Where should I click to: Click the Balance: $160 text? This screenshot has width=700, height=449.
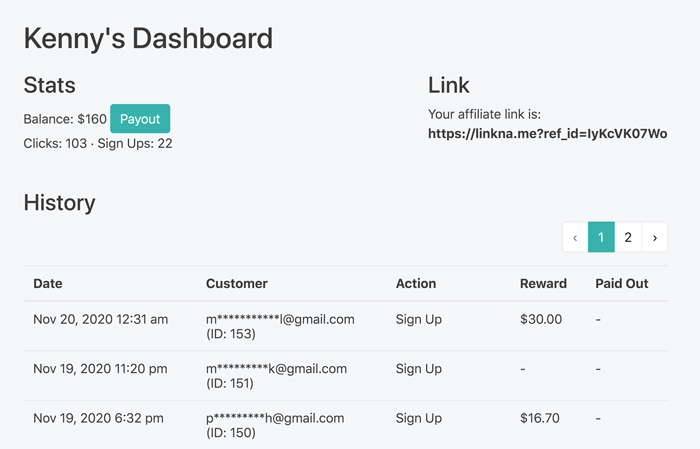tap(65, 119)
